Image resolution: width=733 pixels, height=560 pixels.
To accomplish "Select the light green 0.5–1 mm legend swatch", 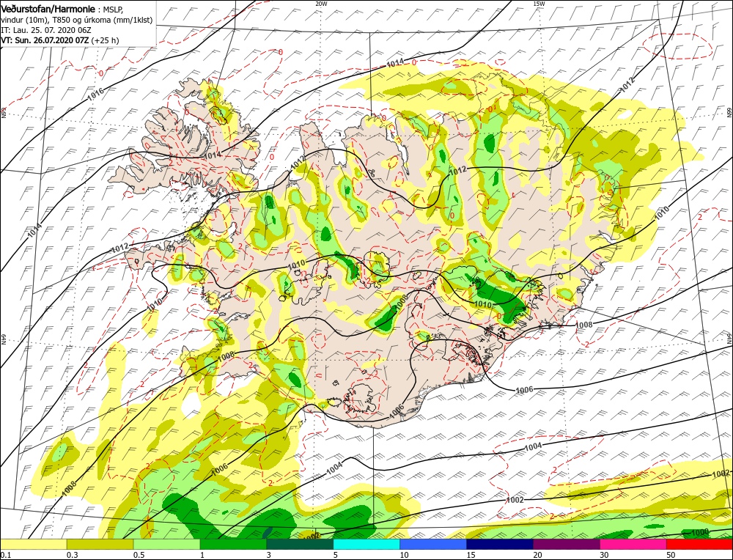I will [x=167, y=544].
